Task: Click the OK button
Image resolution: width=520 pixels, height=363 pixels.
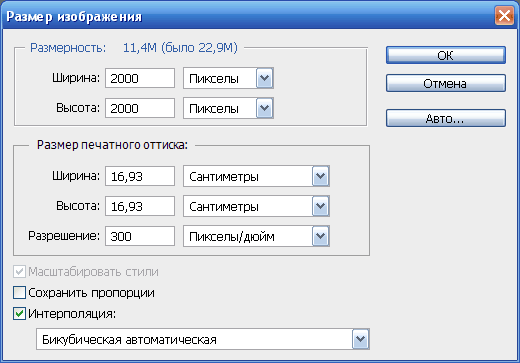Action: pyautogui.click(x=446, y=55)
